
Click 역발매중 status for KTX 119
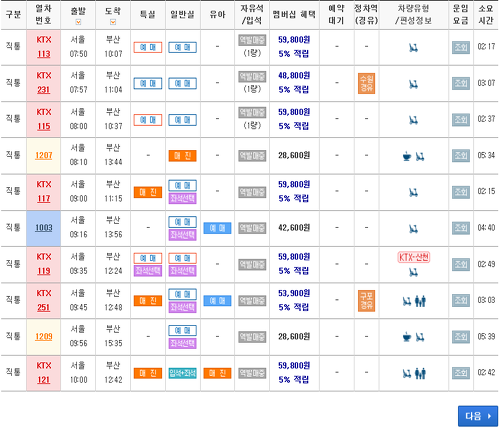(x=252, y=265)
